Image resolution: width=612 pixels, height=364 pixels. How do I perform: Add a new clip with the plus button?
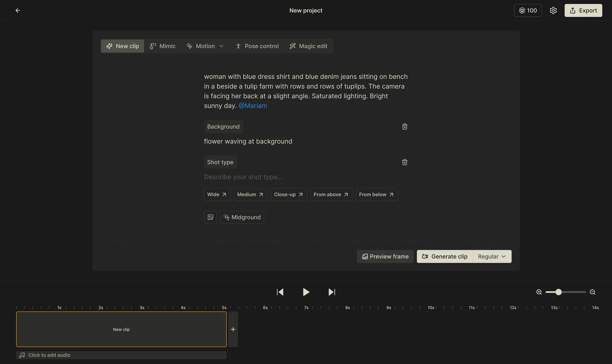click(x=233, y=329)
